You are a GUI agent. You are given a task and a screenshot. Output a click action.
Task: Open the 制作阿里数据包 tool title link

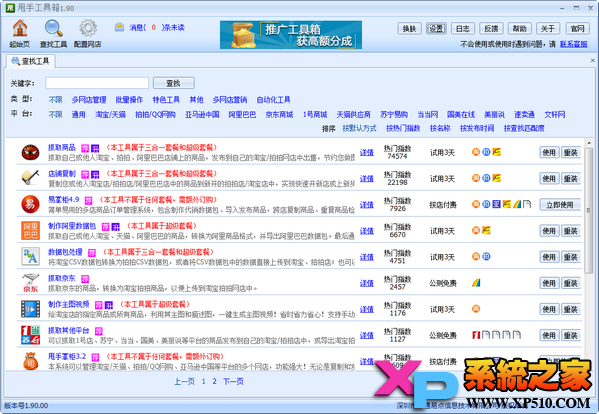pos(72,226)
